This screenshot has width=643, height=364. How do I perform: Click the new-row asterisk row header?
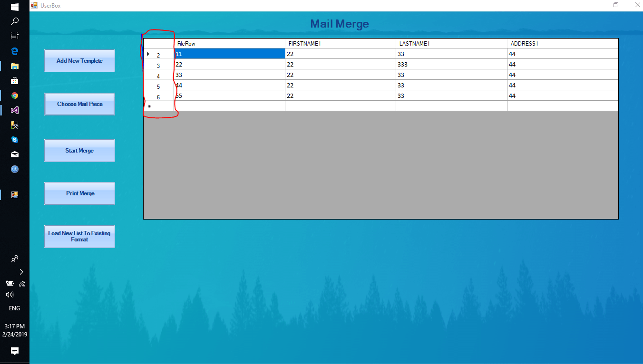coord(158,106)
